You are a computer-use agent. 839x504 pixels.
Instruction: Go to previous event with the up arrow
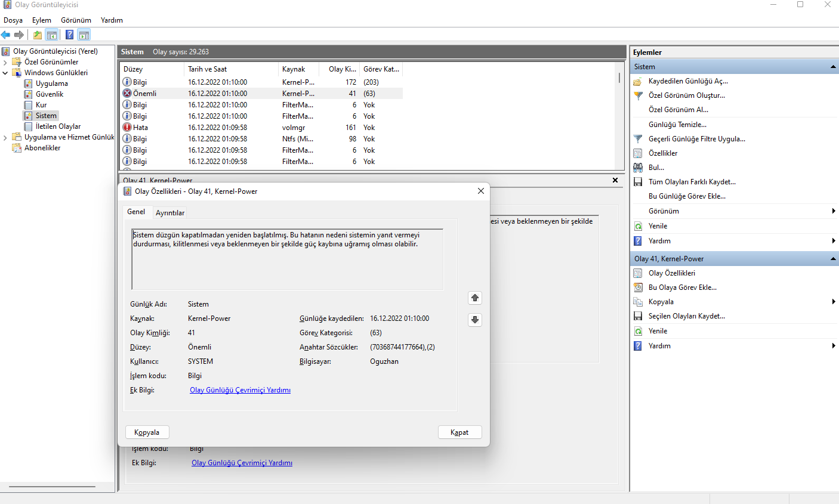(x=475, y=298)
